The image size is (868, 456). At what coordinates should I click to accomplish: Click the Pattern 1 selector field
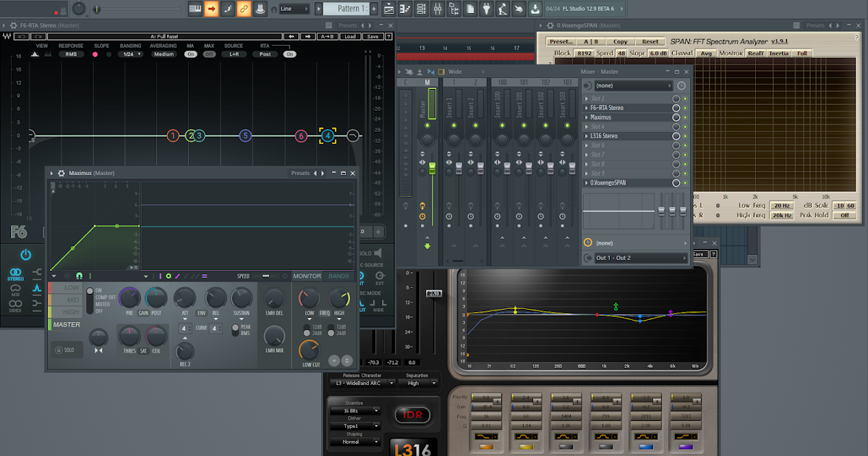(x=345, y=9)
